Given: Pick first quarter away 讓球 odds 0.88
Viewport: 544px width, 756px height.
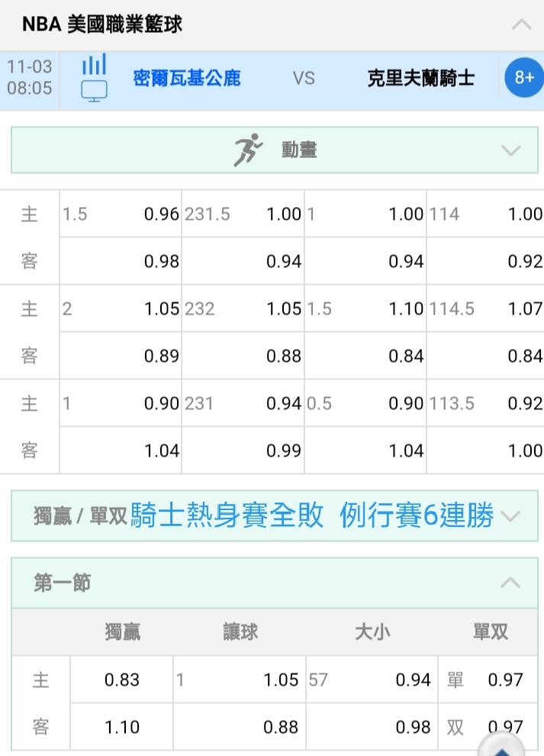Looking at the screenshot, I should 239,726.
